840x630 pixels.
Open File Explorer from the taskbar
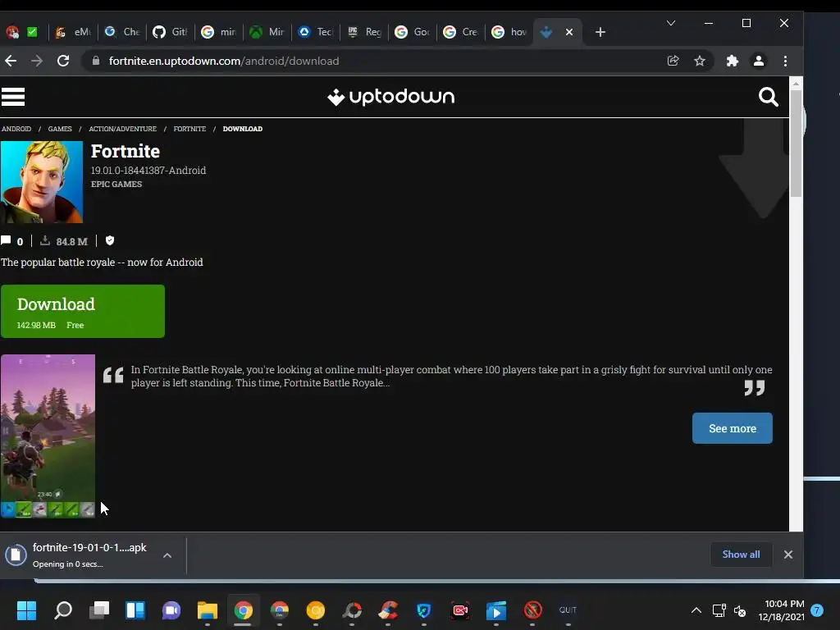[x=208, y=610]
